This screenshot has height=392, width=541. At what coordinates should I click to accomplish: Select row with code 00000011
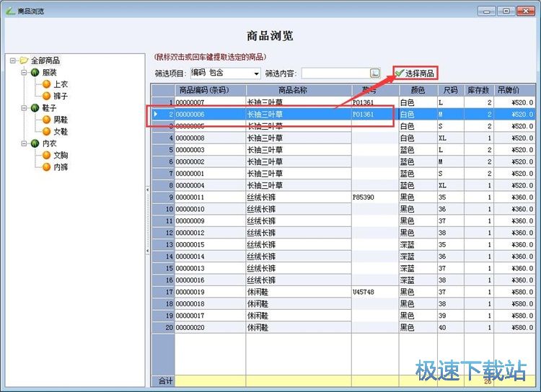point(343,197)
